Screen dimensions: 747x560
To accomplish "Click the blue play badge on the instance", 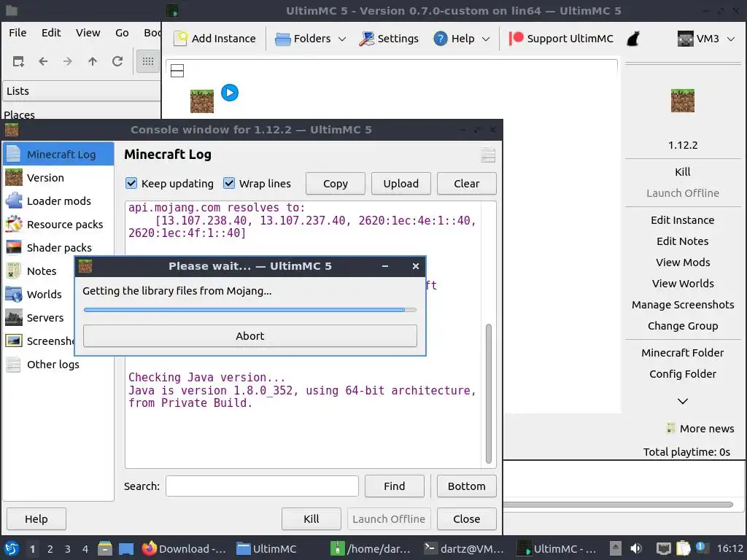I will pyautogui.click(x=230, y=93).
